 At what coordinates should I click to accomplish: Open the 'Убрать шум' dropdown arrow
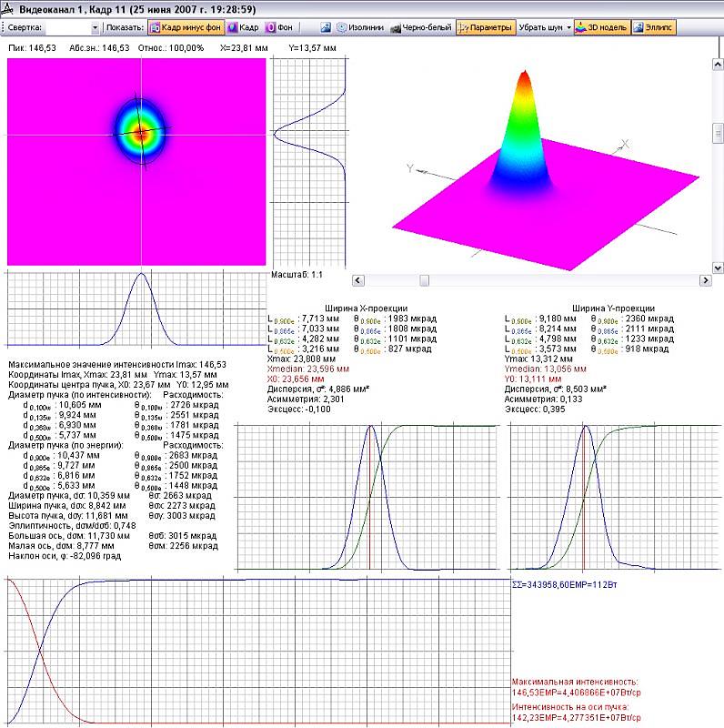pos(569,27)
